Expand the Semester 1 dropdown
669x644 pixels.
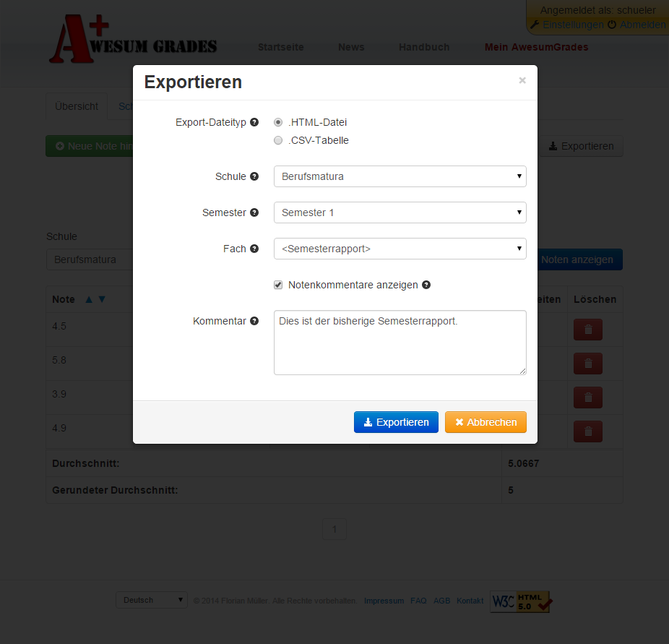tap(400, 212)
